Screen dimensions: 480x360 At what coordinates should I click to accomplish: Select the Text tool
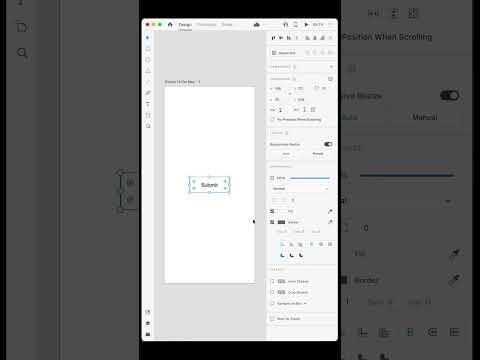(148, 104)
